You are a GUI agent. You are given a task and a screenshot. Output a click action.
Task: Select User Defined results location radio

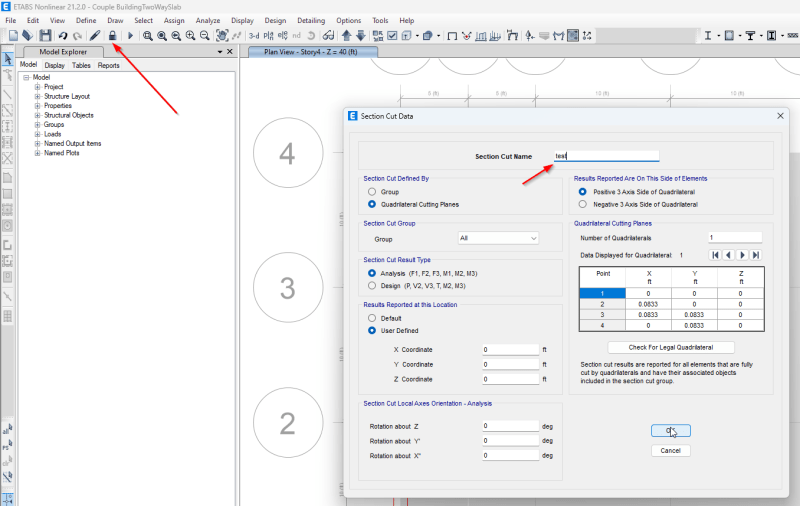[x=372, y=331]
